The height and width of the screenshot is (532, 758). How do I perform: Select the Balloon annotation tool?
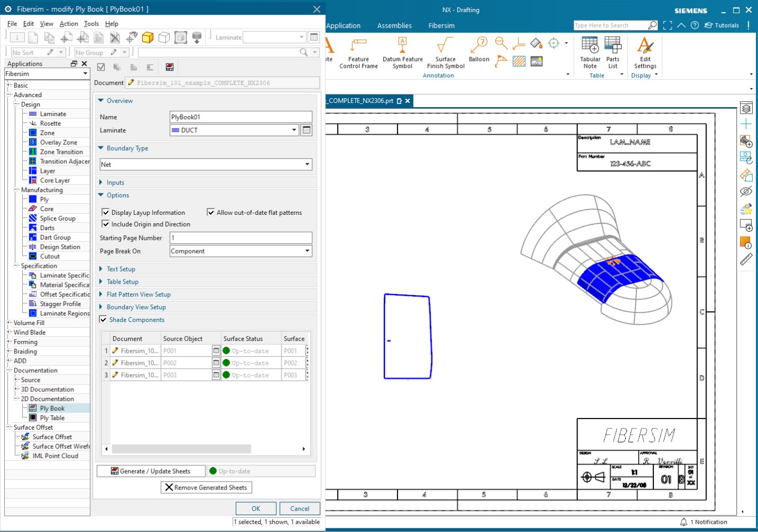(478, 50)
